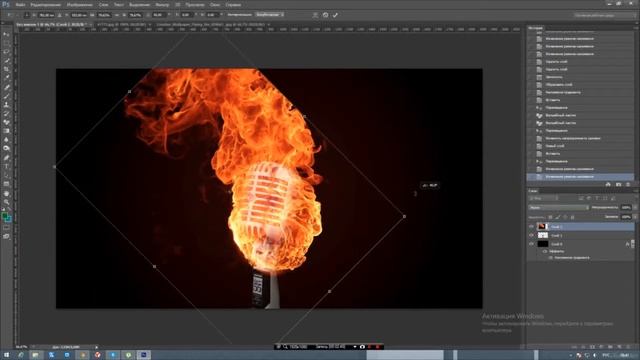Delete current state in History panel
The width and height of the screenshot is (640, 360).
628,184
